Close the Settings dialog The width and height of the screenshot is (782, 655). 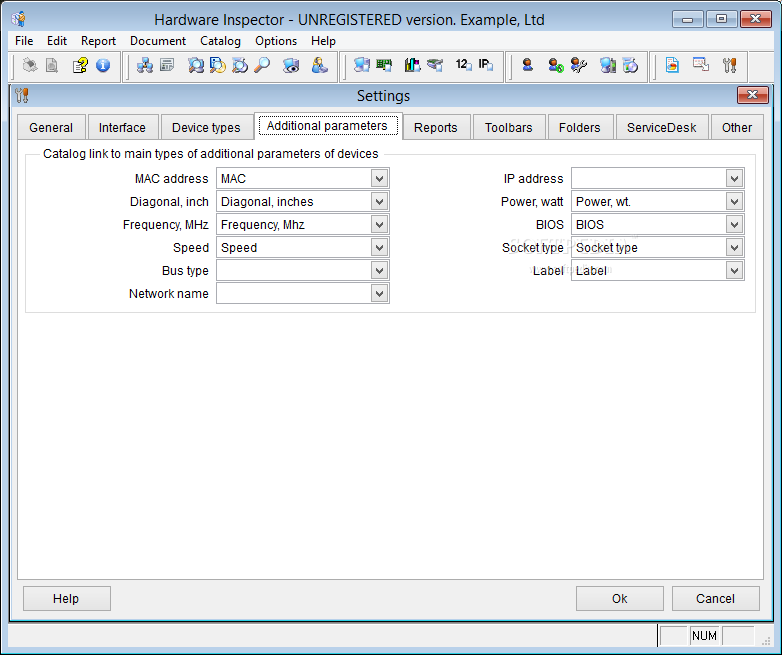[753, 95]
